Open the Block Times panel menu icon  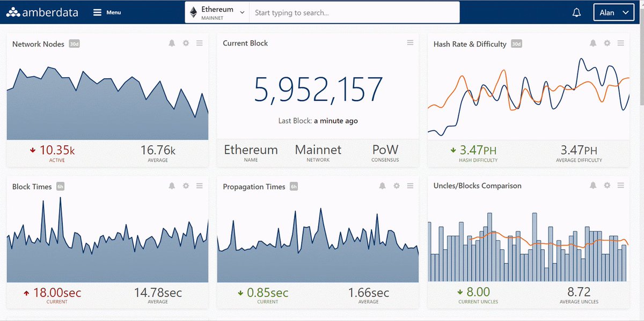point(200,186)
